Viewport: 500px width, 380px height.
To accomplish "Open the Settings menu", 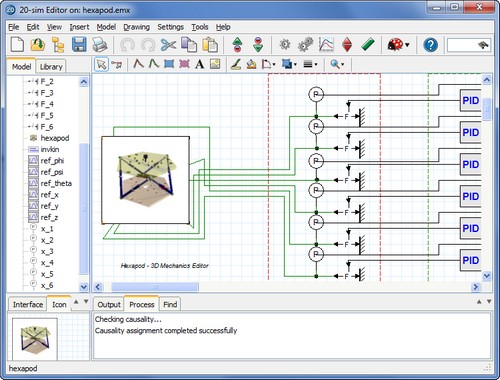I will (x=170, y=27).
